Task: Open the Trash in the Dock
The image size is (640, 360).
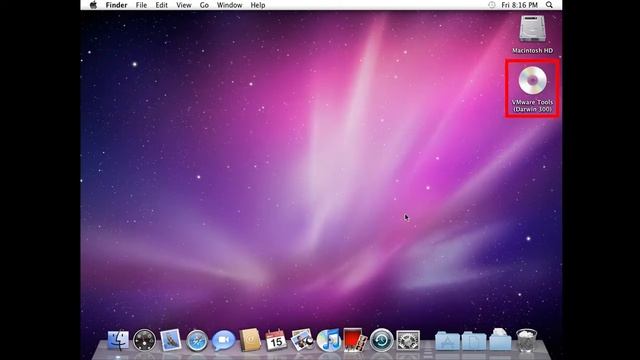Action: tap(527, 340)
